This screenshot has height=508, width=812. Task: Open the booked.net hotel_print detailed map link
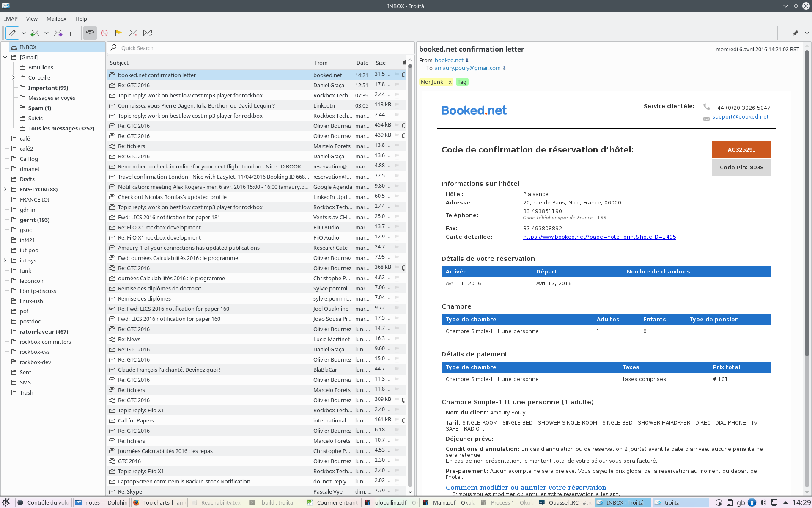[x=599, y=237]
